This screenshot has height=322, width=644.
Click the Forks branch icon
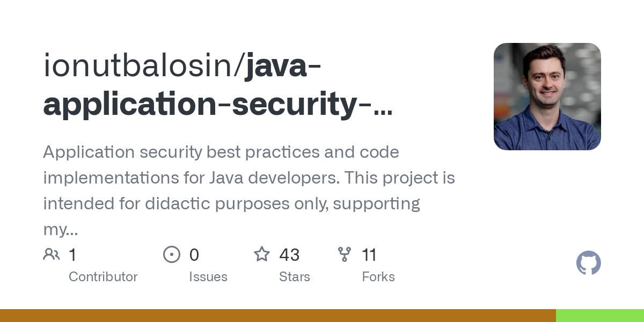(x=345, y=254)
